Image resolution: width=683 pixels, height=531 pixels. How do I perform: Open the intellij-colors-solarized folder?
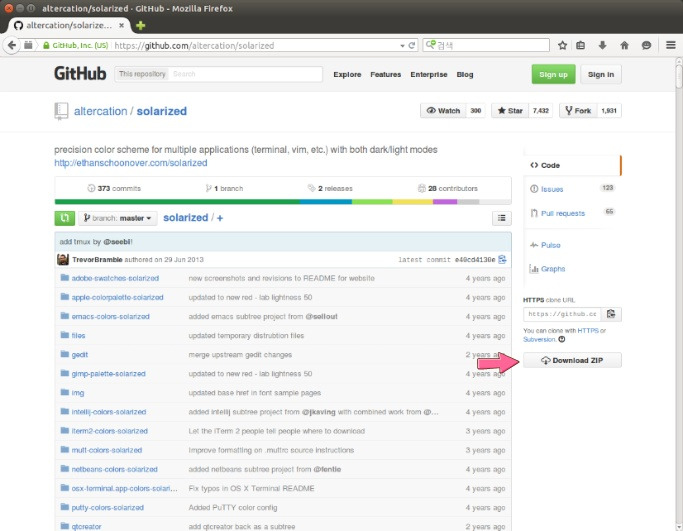[x=109, y=412]
